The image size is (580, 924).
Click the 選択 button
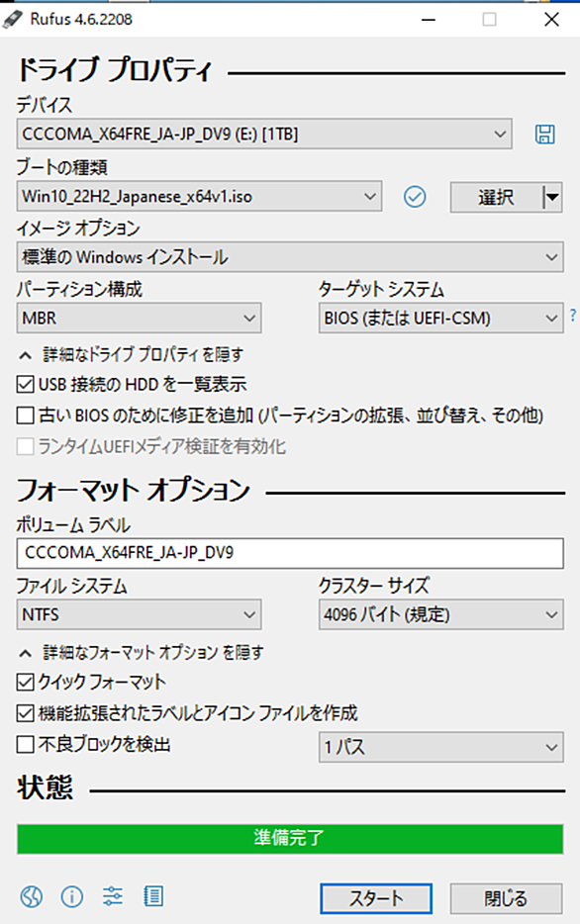point(496,197)
